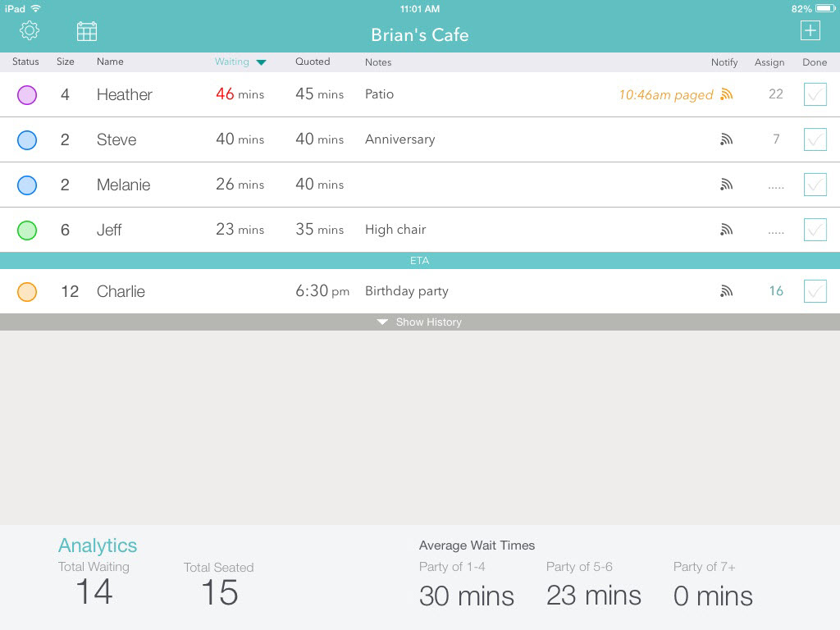Sort by the Name column header
The height and width of the screenshot is (630, 840).
(110, 62)
